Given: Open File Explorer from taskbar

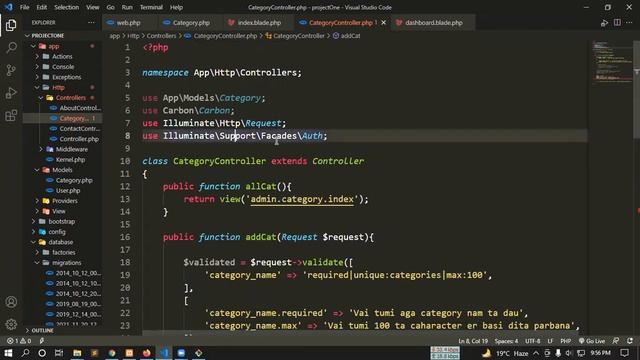Looking at the screenshot, I should (x=77, y=353).
